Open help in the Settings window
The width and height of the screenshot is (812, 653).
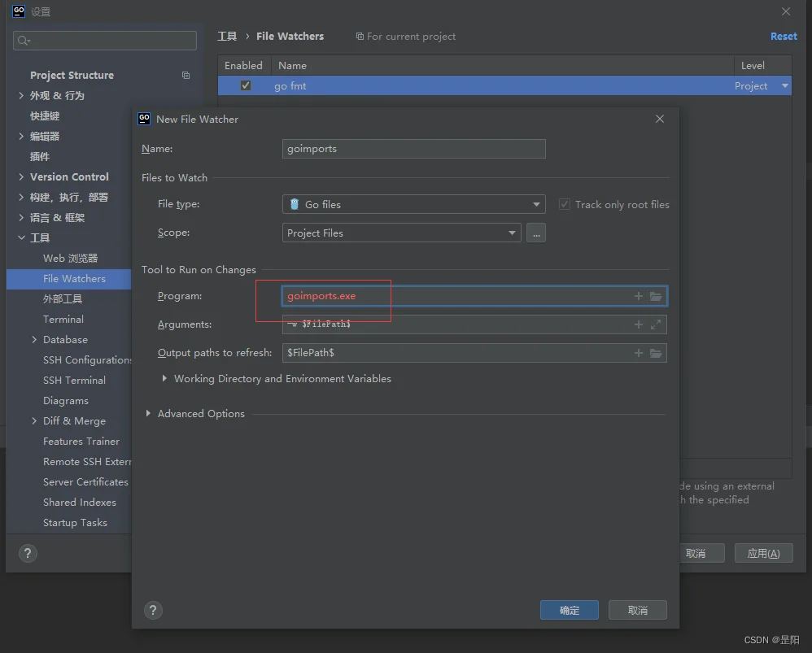click(x=28, y=553)
